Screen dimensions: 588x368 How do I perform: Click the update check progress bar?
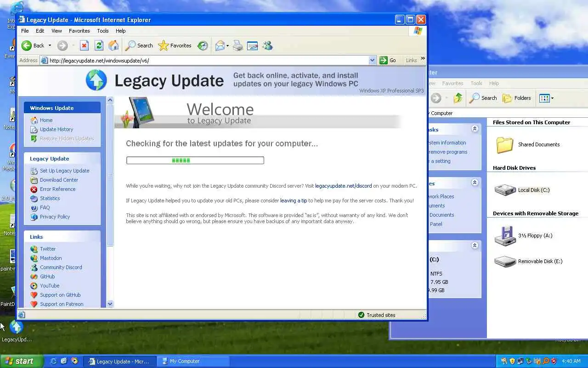pos(195,160)
